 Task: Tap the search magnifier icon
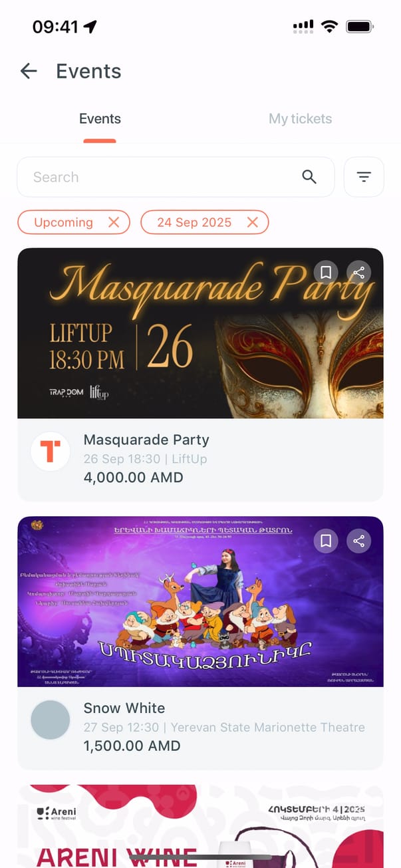(x=309, y=177)
